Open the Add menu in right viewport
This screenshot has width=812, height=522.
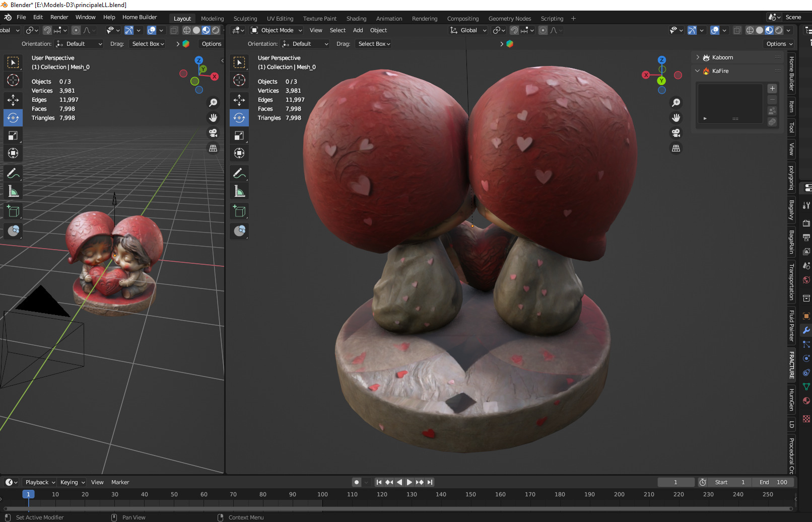358,30
